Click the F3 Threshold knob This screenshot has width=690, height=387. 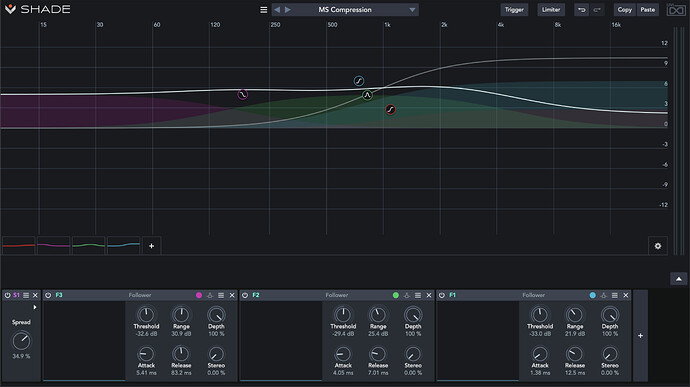[146, 315]
